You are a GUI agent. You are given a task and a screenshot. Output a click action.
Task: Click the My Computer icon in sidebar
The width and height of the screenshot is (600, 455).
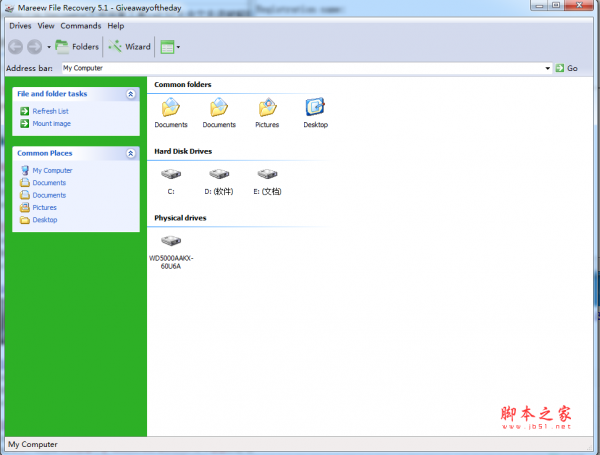click(25, 170)
